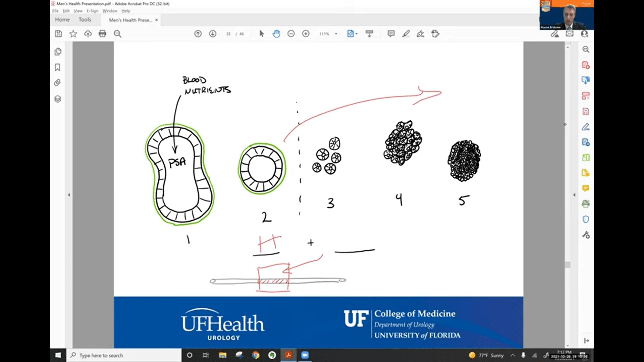
Task: Show hidden system tray icons
Action: click(513, 355)
